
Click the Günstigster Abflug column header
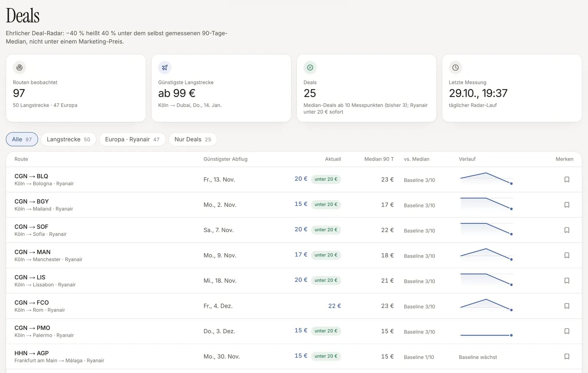[225, 159]
